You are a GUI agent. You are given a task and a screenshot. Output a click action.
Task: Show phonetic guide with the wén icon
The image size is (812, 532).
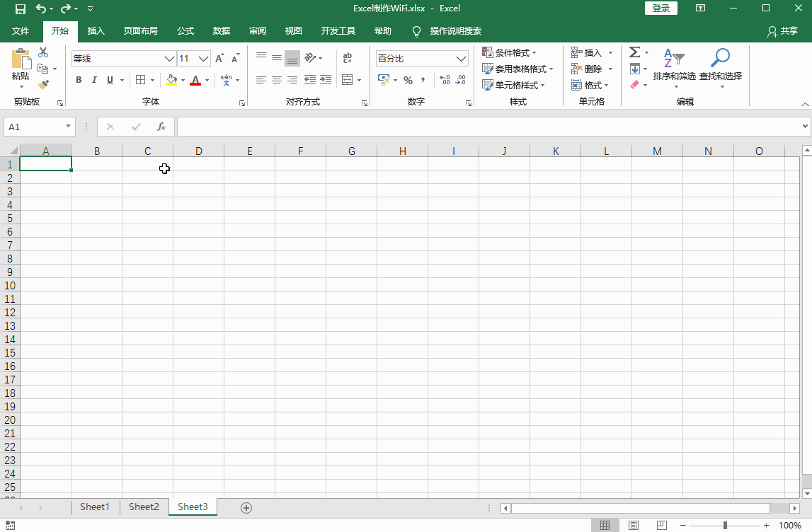pyautogui.click(x=227, y=80)
